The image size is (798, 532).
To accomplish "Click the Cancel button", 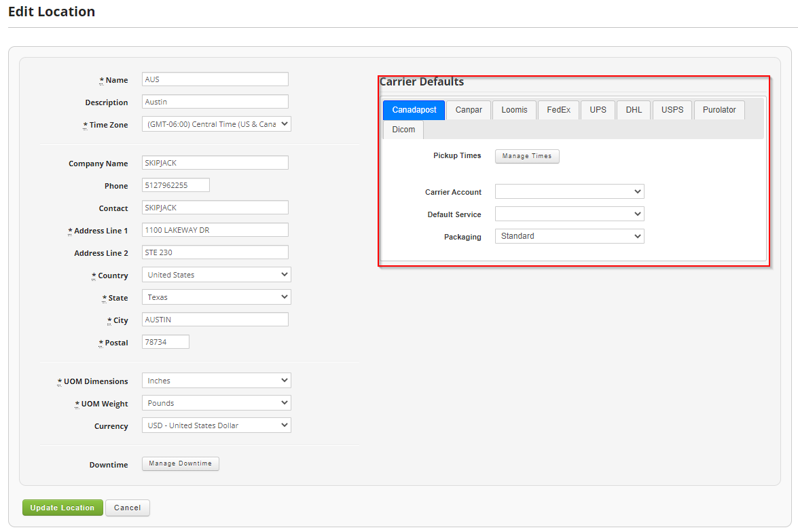I will pos(127,508).
